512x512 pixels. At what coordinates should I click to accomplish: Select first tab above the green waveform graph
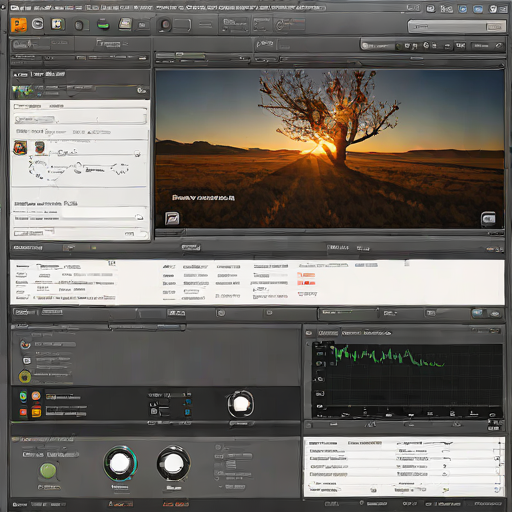328,333
